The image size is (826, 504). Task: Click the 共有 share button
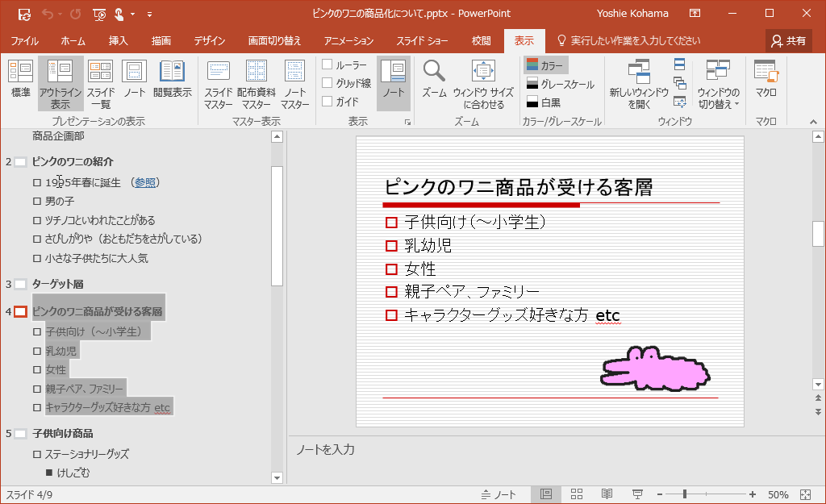[788, 40]
